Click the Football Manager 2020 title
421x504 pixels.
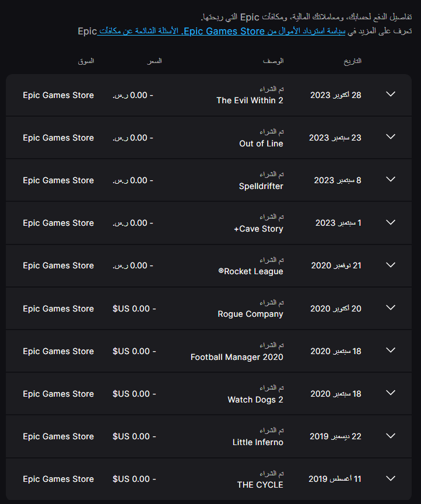tap(237, 357)
